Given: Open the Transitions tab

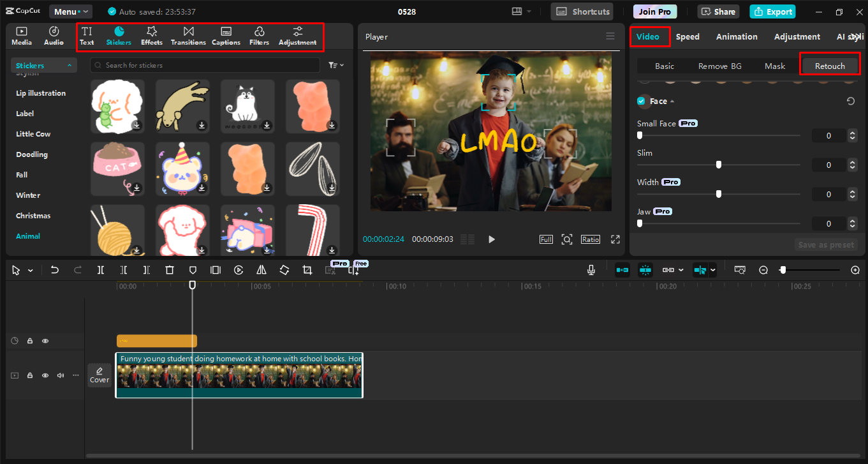Looking at the screenshot, I should pyautogui.click(x=188, y=36).
